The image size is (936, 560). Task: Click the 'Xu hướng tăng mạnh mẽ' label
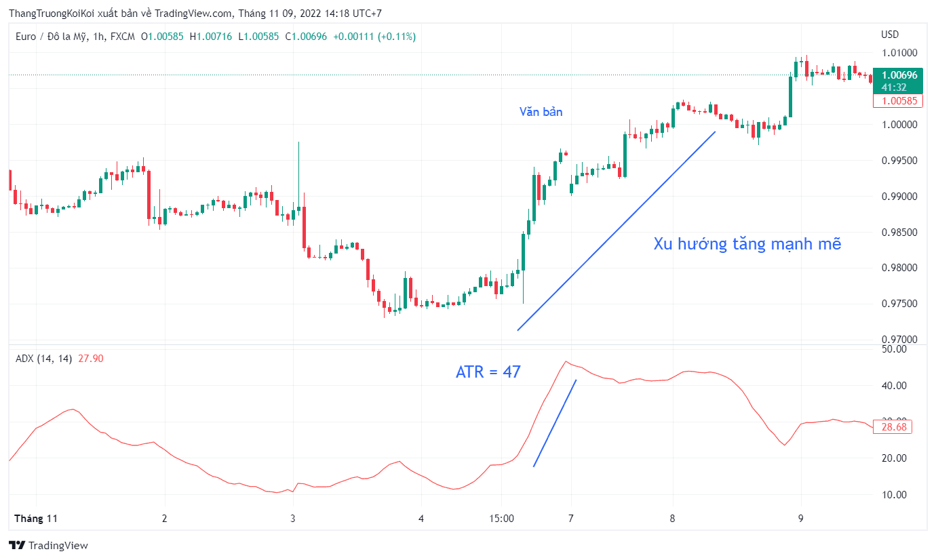tap(747, 244)
